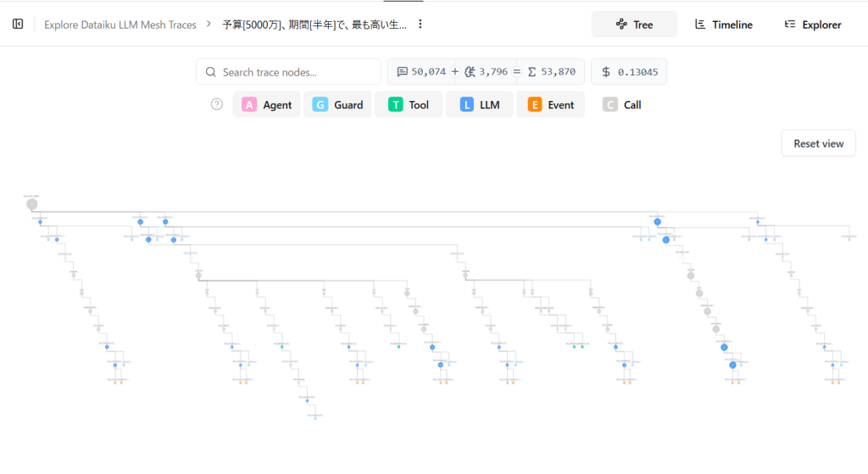Click the completion tokens count icon

[470, 71]
